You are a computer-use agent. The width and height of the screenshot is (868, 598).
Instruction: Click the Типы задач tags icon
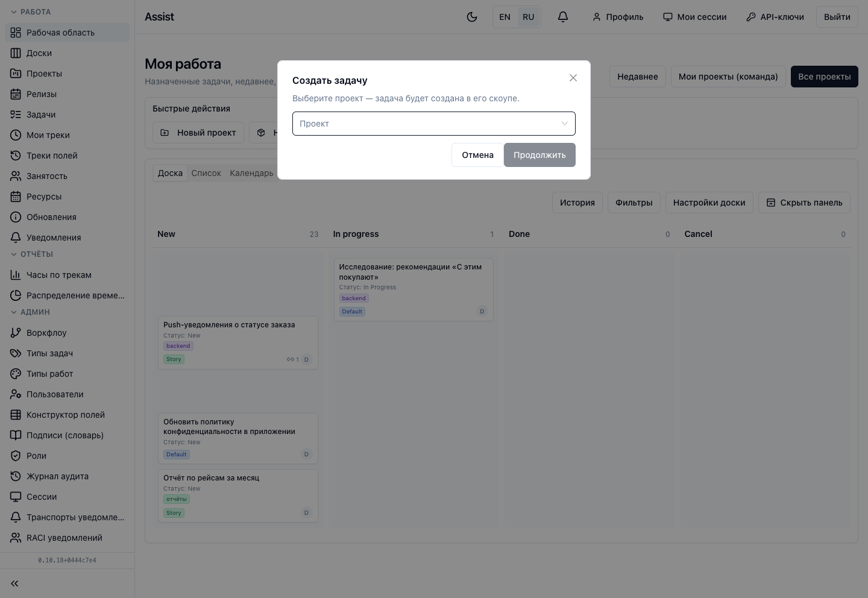pyautogui.click(x=16, y=353)
